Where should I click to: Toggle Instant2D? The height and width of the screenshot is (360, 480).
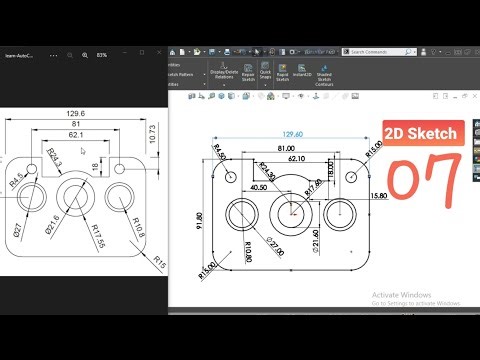(x=302, y=71)
